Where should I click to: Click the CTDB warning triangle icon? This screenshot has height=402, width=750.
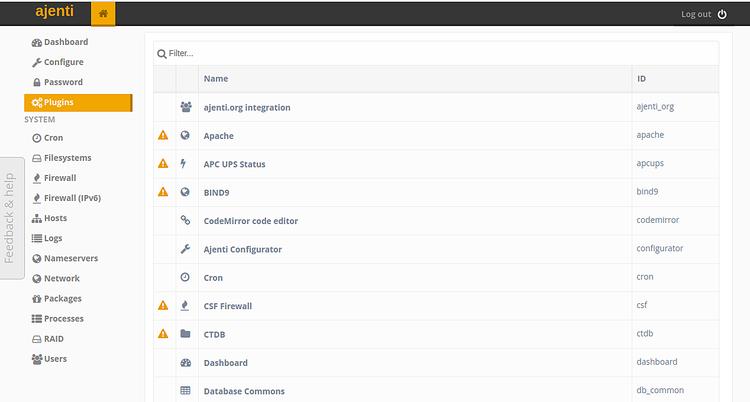163,334
